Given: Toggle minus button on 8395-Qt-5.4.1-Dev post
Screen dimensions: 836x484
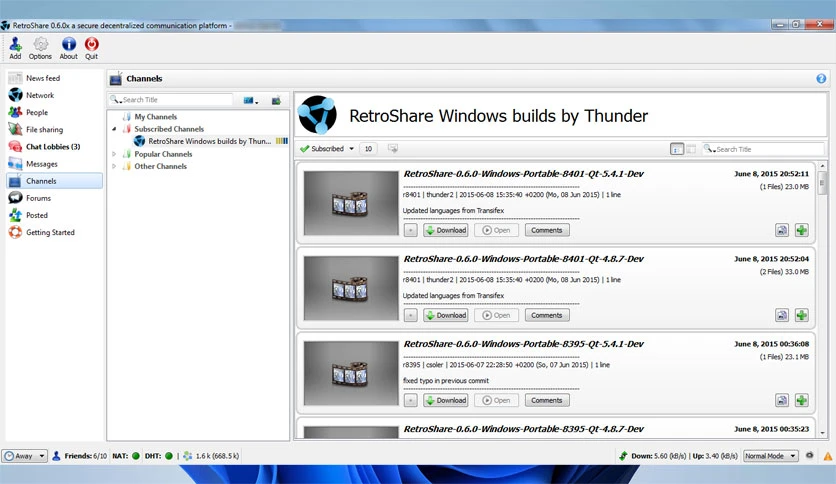Looking at the screenshot, I should pyautogui.click(x=411, y=400).
